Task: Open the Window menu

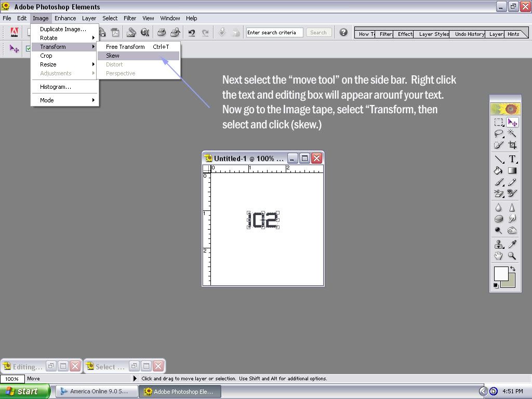Action: click(170, 18)
